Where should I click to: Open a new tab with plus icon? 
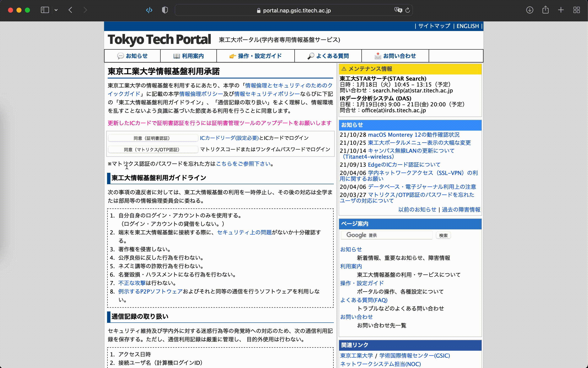pos(561,10)
